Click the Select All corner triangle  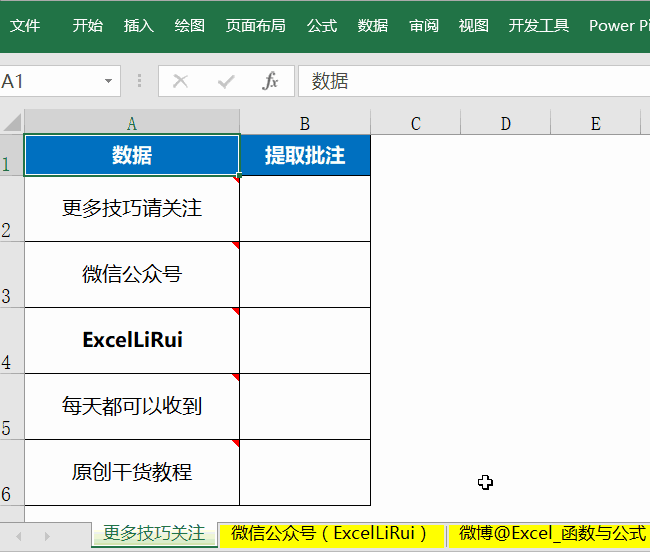click(12, 123)
